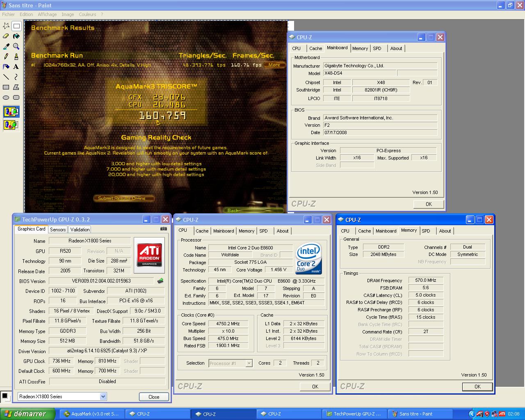Select the Brush tool in Paint
Screen dimensions: 525x420
click(x=16, y=57)
